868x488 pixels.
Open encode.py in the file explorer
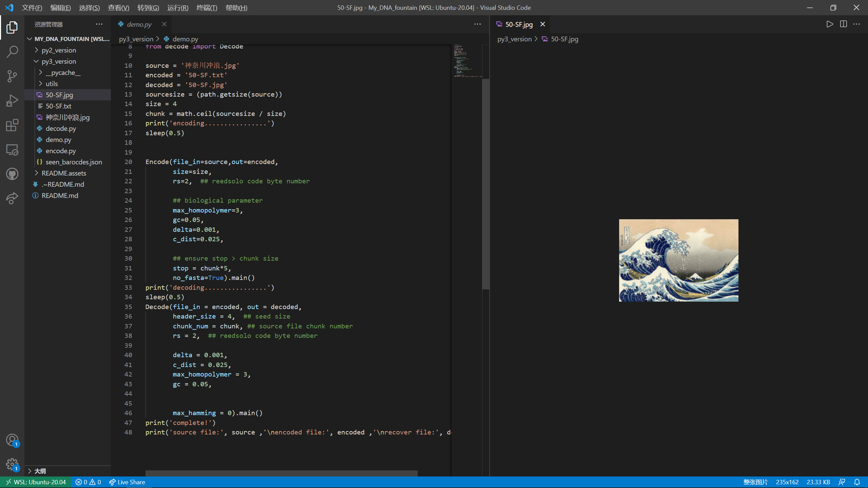[x=61, y=151]
